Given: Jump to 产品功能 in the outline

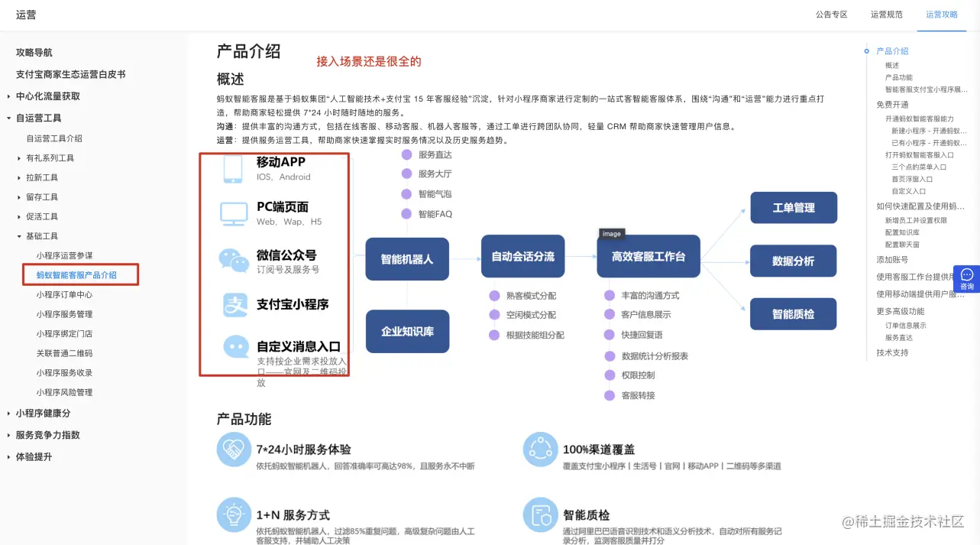Looking at the screenshot, I should 899,77.
